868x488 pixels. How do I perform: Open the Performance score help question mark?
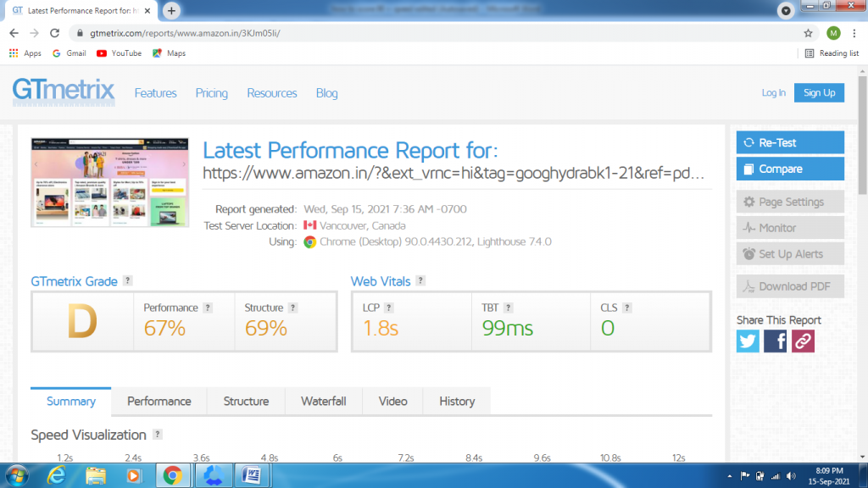(208, 308)
